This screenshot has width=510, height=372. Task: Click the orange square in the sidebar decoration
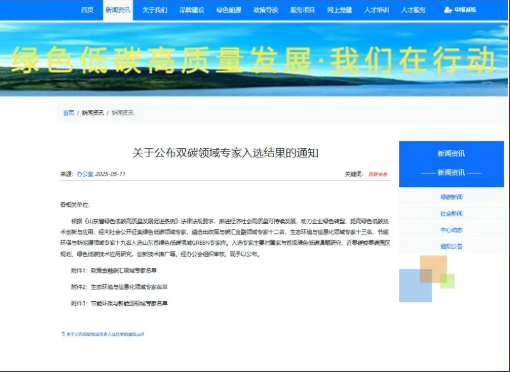pyautogui.click(x=433, y=269)
